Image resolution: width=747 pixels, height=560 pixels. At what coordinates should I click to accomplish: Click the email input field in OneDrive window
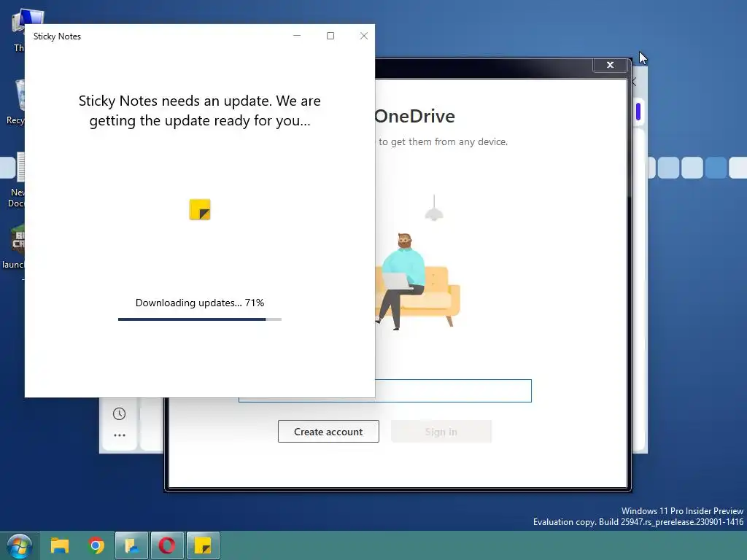coord(453,391)
